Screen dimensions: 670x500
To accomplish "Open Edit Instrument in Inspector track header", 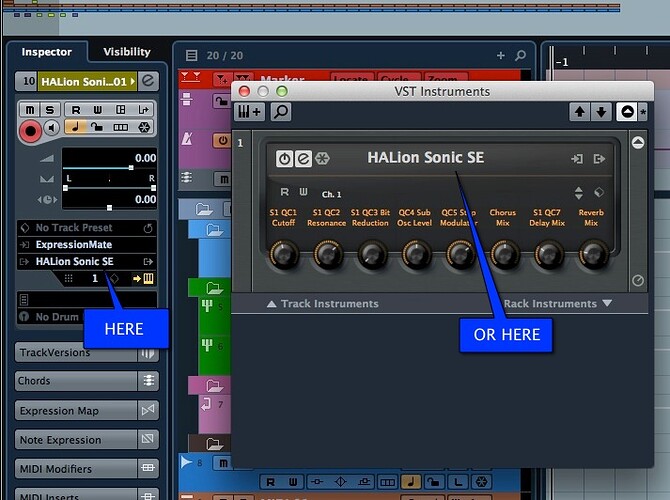I will [x=148, y=81].
